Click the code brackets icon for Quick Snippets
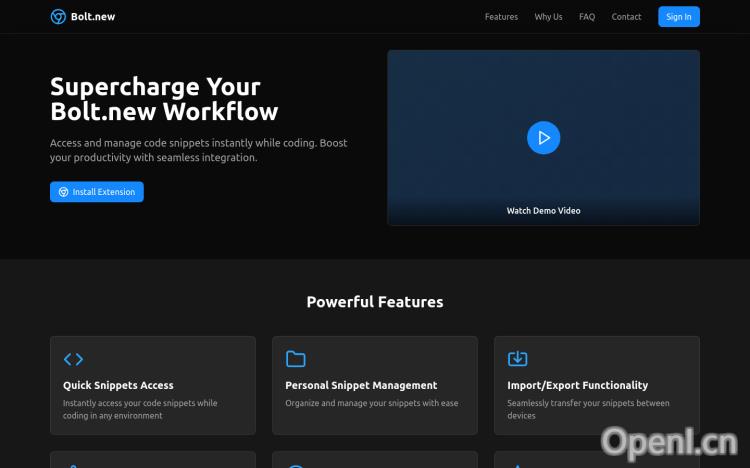Image resolution: width=750 pixels, height=468 pixels. (x=73, y=359)
